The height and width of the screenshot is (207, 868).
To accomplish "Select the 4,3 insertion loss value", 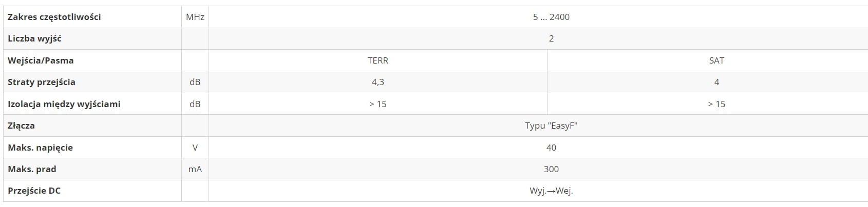I will [378, 82].
